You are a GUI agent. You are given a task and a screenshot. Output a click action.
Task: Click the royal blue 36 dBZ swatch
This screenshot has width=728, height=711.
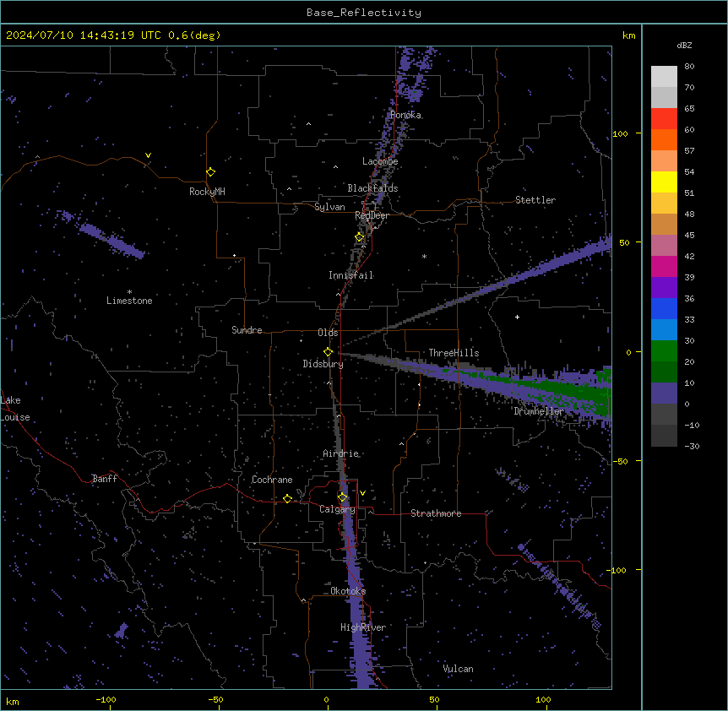coord(664,308)
